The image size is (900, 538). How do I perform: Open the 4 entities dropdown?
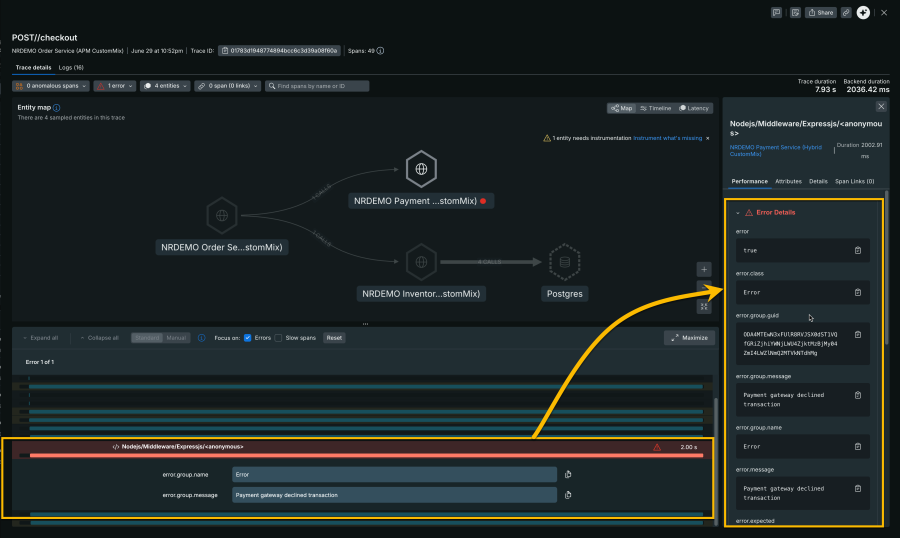click(165, 86)
